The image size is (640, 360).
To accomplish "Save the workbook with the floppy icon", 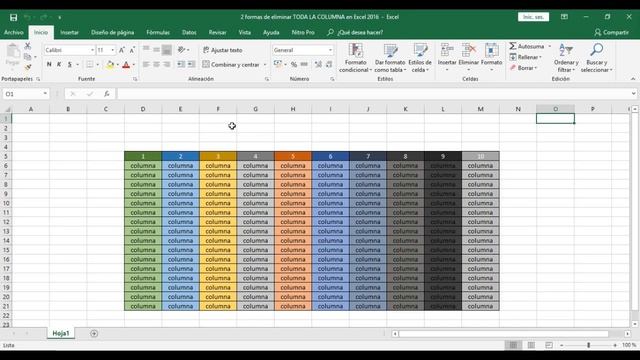I will 13,17.
